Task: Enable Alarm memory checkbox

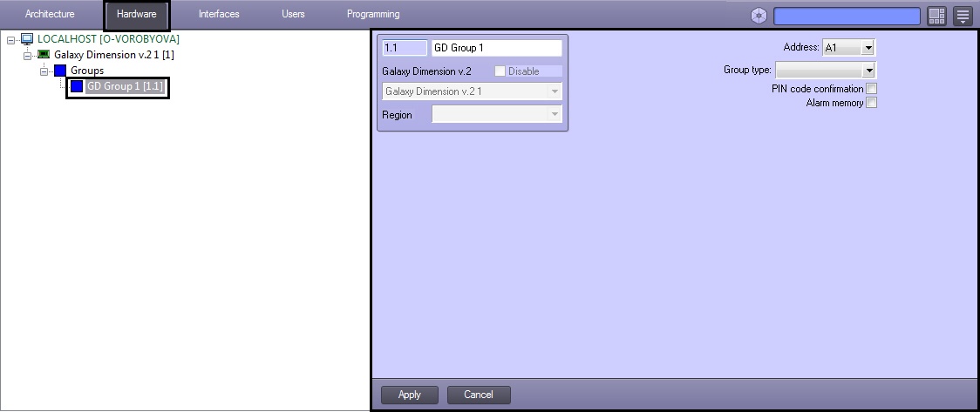Action: [x=871, y=103]
